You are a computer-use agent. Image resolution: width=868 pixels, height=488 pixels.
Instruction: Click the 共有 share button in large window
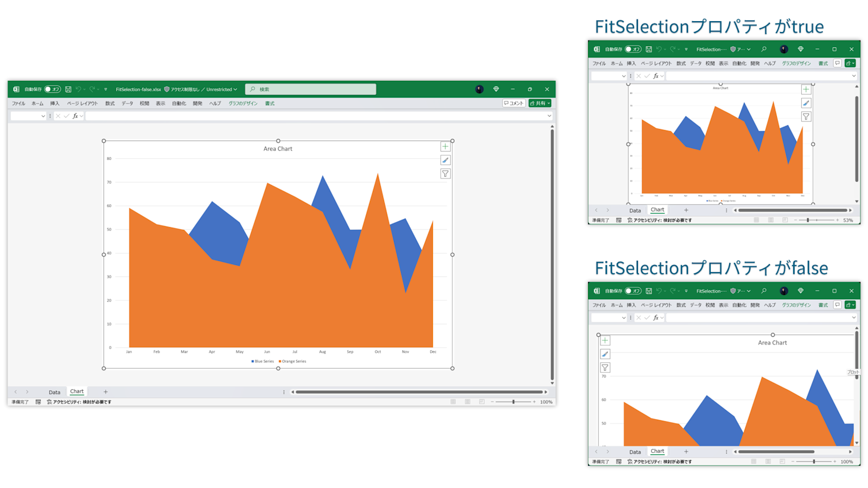click(x=540, y=103)
